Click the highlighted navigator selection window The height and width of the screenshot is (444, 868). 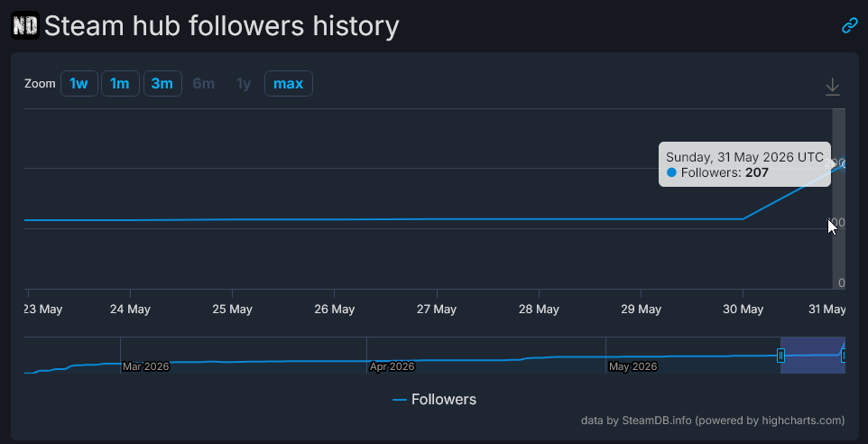click(813, 356)
